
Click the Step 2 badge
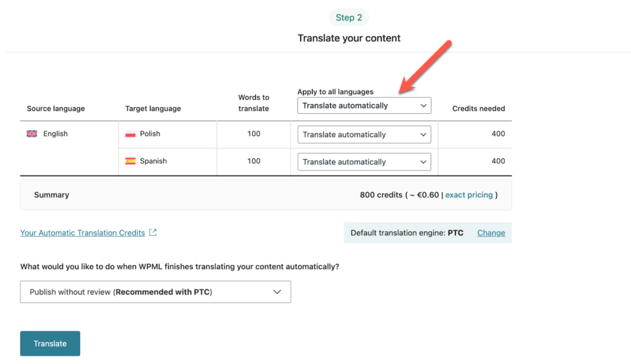coord(349,18)
